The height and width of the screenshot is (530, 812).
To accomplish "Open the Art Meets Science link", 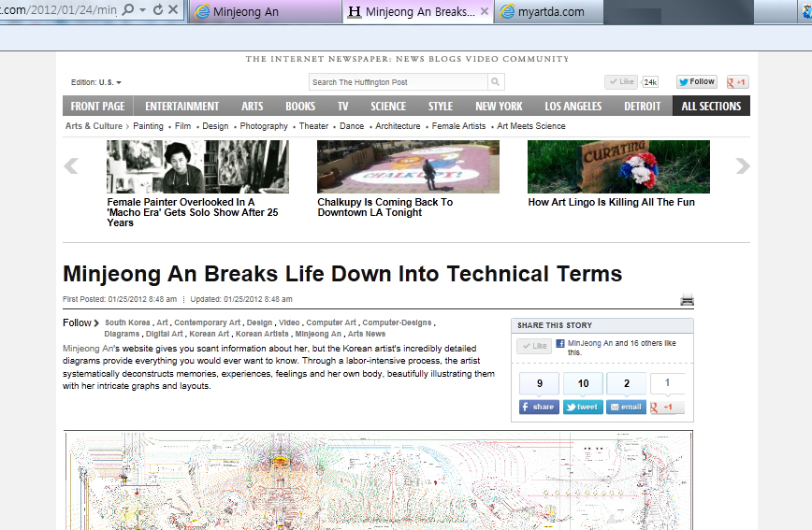I will [531, 126].
